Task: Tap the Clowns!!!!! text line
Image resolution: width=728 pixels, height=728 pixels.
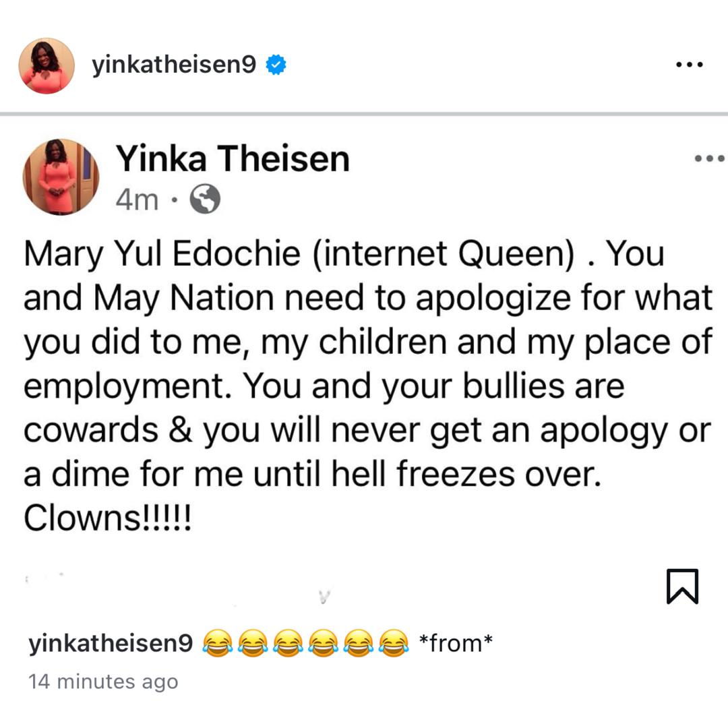Action: [107, 518]
